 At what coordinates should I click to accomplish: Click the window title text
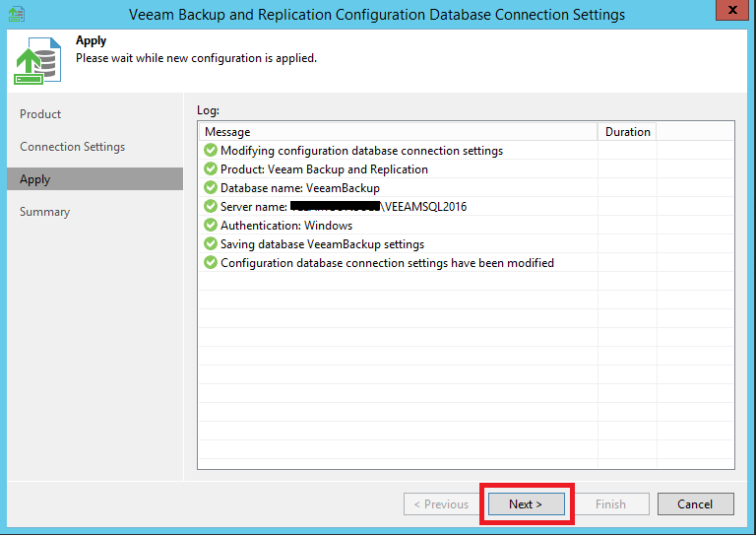pos(377,15)
